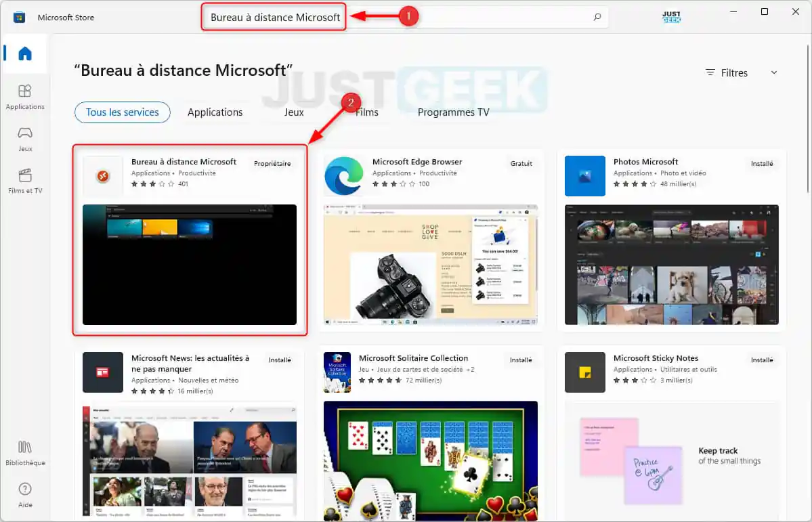Expand the Filtres chevron

pyautogui.click(x=773, y=72)
